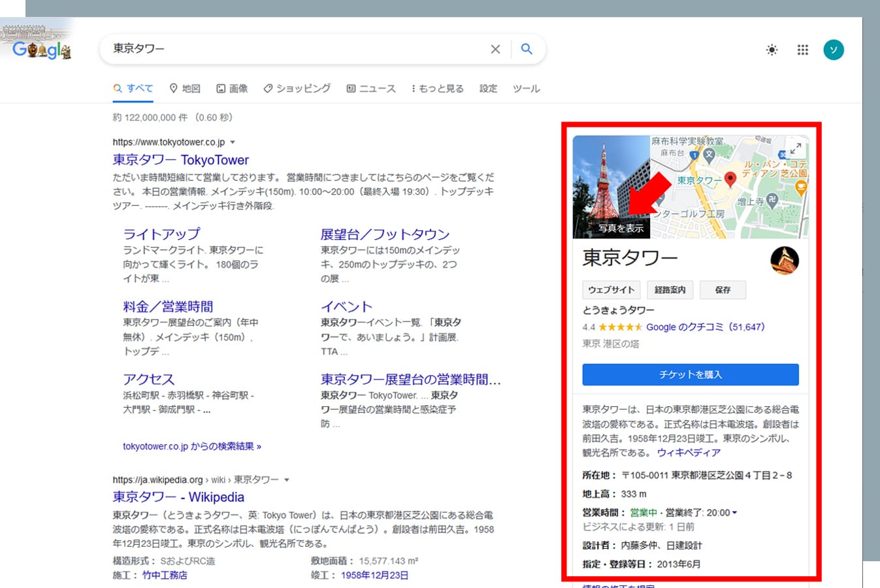Open the 東京タワー - Wikipedia link
The width and height of the screenshot is (880, 588).
[178, 497]
